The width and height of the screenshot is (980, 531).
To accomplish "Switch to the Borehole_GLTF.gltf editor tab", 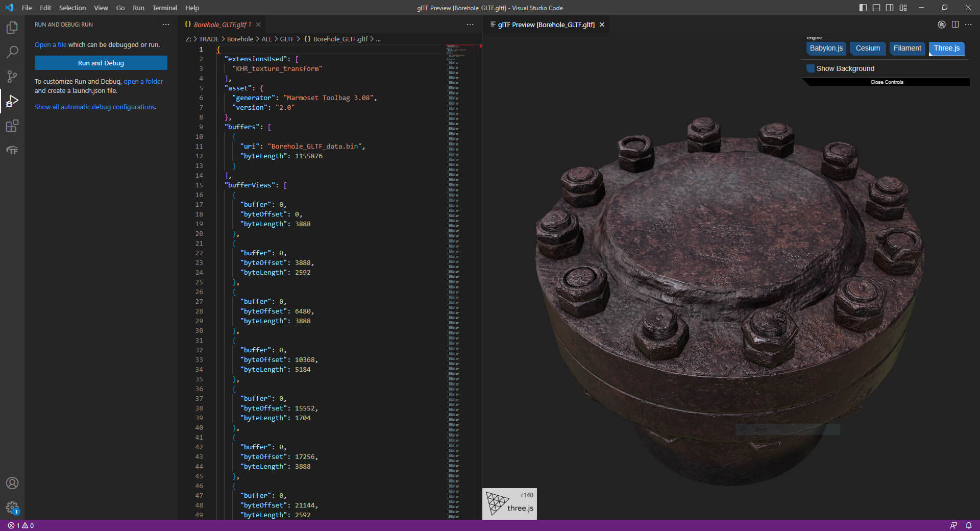I will 219,25.
